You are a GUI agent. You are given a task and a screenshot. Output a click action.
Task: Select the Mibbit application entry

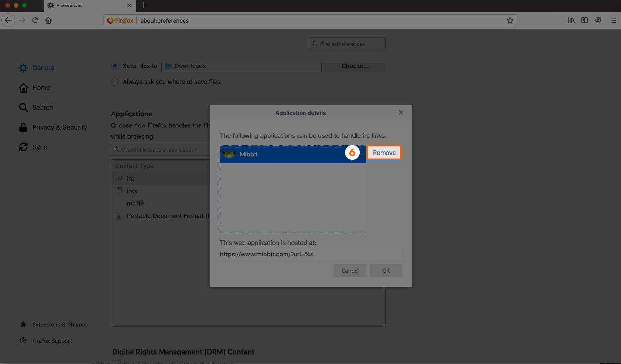(x=293, y=154)
